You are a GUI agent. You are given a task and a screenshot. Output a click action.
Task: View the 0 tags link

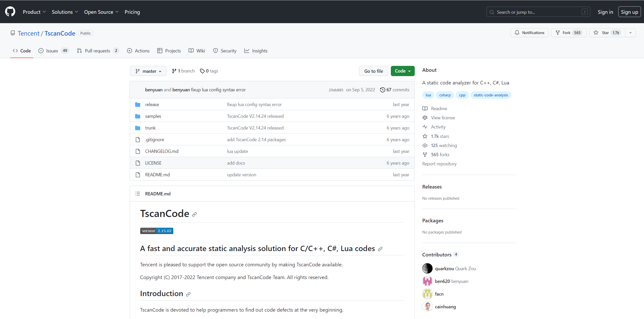point(209,71)
